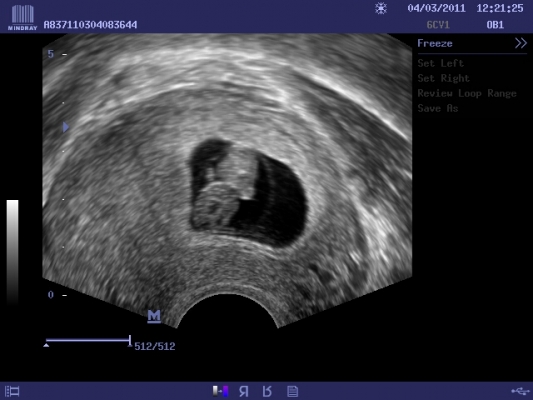Click the image rotate icon

pyautogui.click(x=267, y=392)
